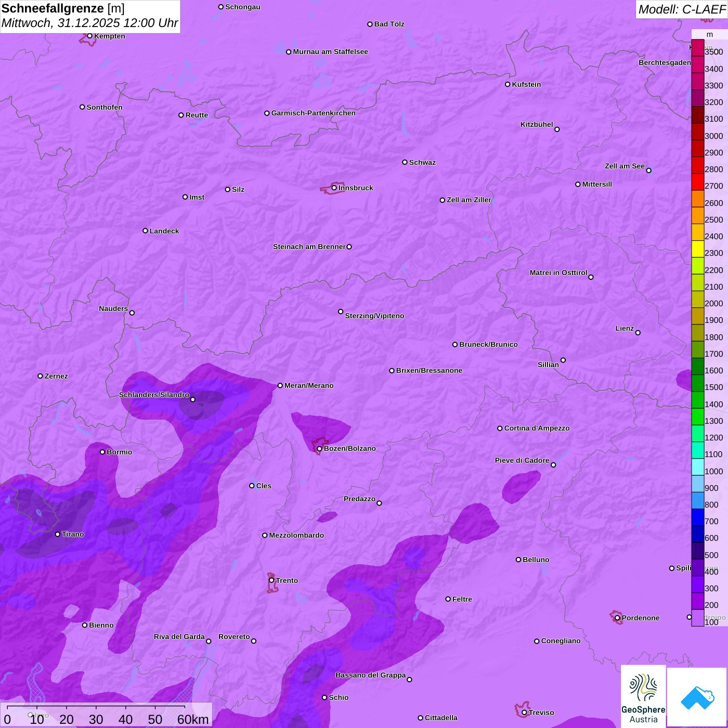Click the 'Mittersill' label

pos(597,184)
